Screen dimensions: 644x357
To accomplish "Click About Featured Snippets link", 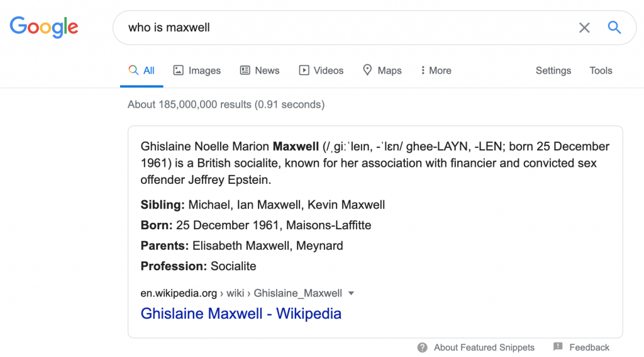I will pyautogui.click(x=484, y=348).
